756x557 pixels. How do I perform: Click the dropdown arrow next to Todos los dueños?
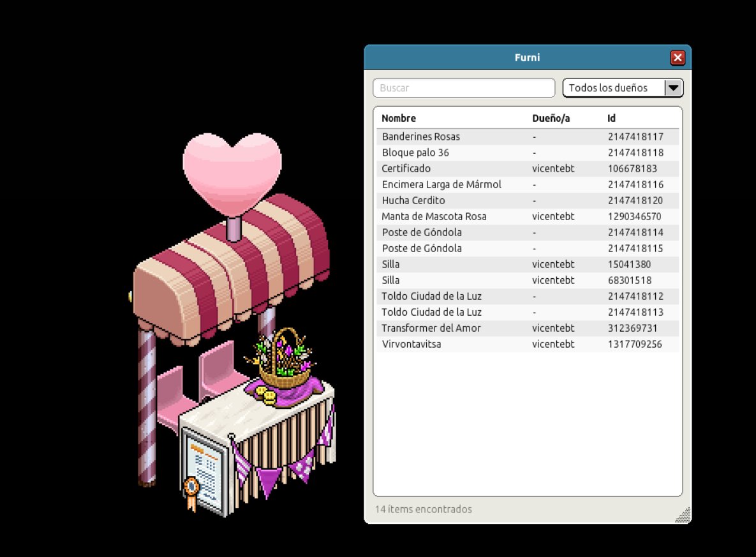click(x=674, y=87)
